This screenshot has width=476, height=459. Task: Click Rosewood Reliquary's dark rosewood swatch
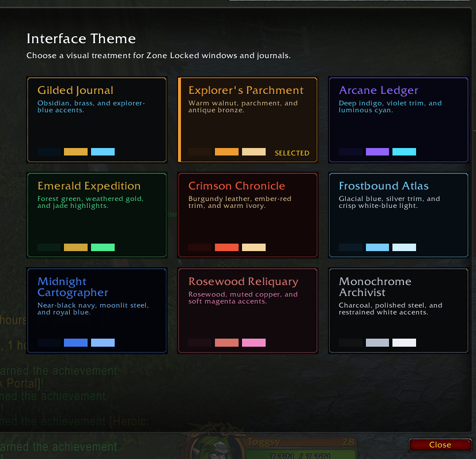pos(200,343)
